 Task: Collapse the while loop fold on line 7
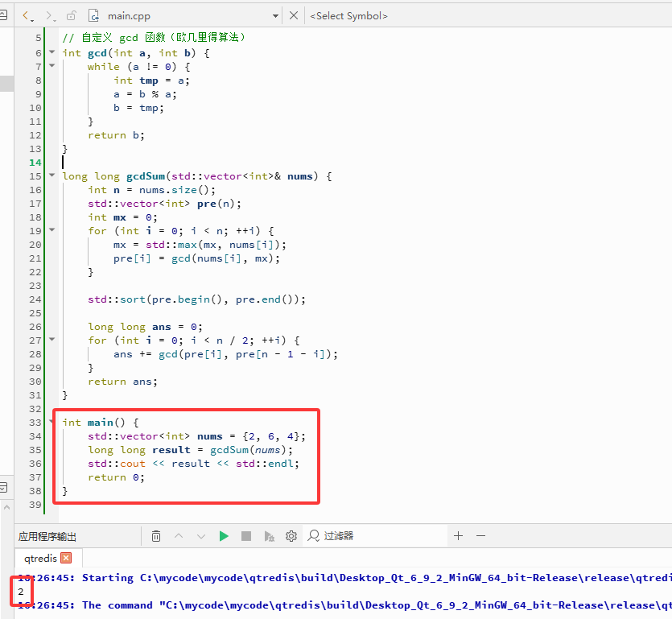tap(52, 66)
